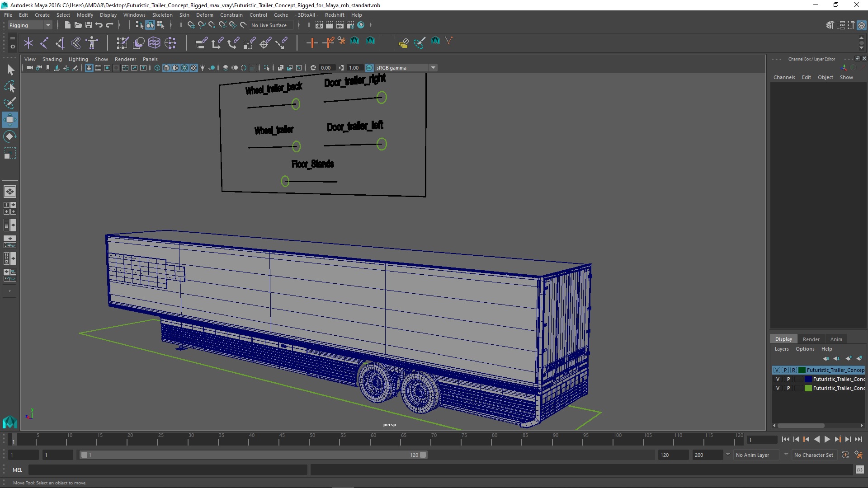Viewport: 868px width, 488px height.
Task: Click the play forwards button
Action: tap(827, 439)
